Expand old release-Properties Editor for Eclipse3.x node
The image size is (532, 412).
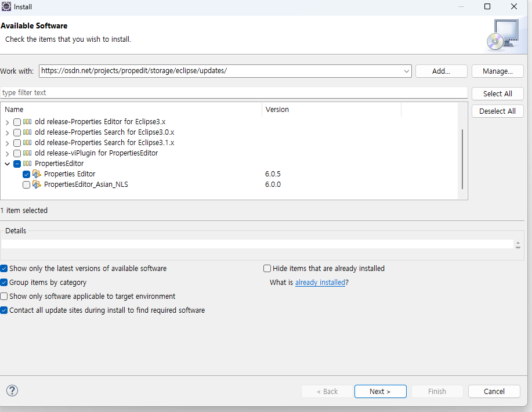coord(7,122)
